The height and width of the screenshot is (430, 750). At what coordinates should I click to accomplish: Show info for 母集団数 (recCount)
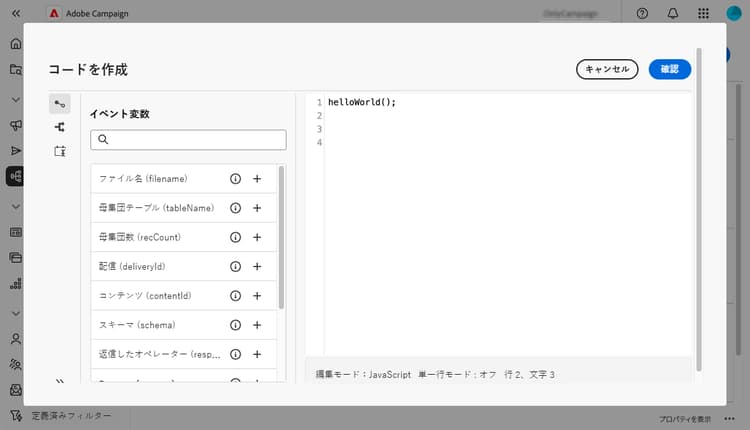(235, 237)
